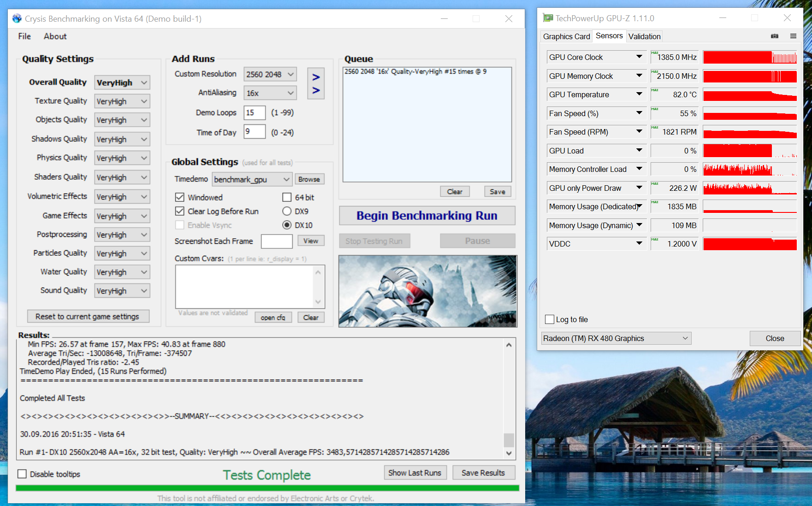Open the Shaders Quality dropdown
812x506 pixels.
tap(122, 177)
